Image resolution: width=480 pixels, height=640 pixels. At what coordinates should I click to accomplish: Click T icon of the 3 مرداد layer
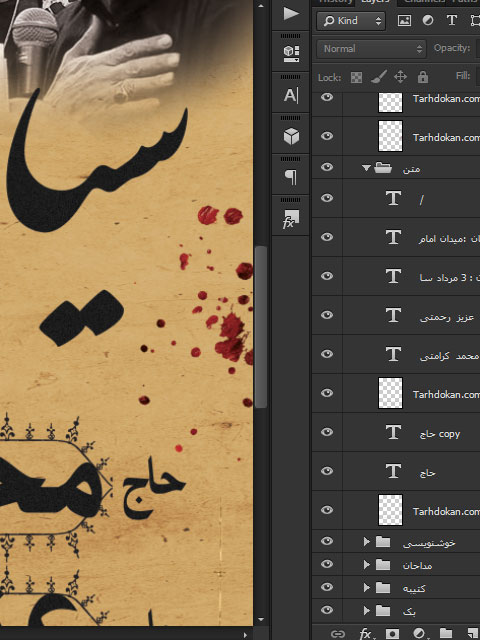(x=393, y=276)
